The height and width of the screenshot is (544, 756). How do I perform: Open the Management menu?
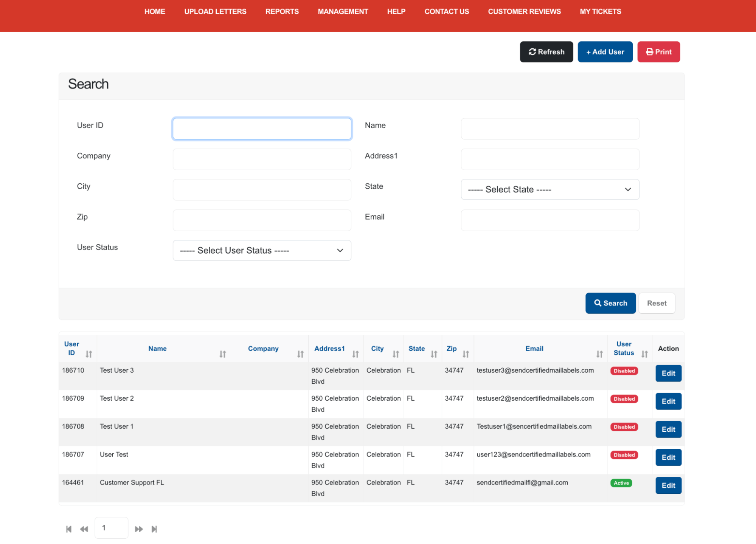click(343, 11)
